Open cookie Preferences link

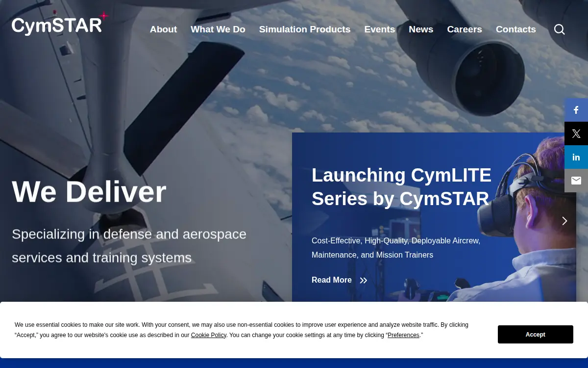pyautogui.click(x=403, y=335)
